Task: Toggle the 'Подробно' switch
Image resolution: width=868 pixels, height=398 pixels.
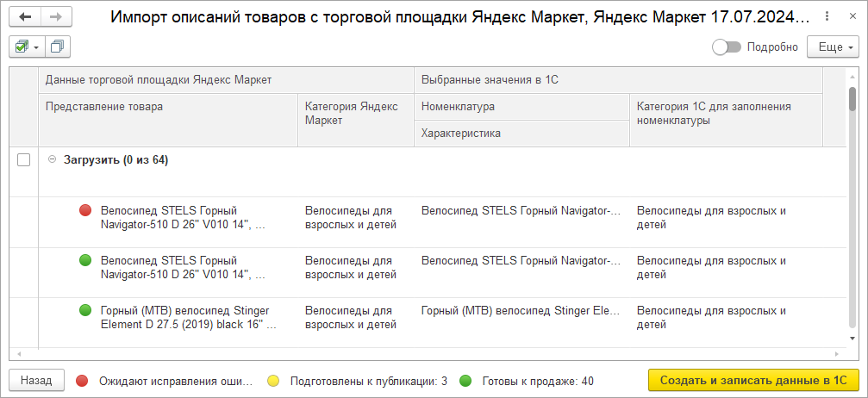Action: tap(727, 47)
